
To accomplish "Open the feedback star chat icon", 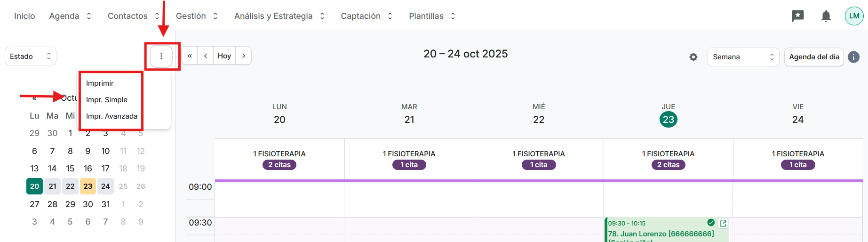I will [798, 16].
